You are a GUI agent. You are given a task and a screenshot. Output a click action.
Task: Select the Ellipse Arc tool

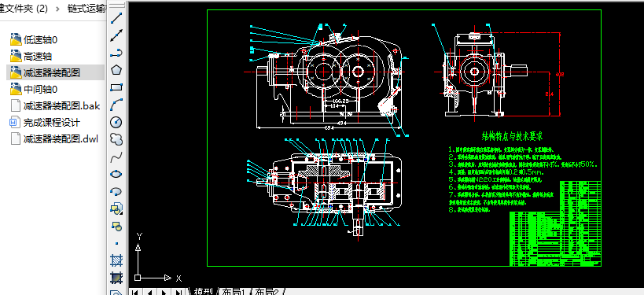[x=116, y=191]
